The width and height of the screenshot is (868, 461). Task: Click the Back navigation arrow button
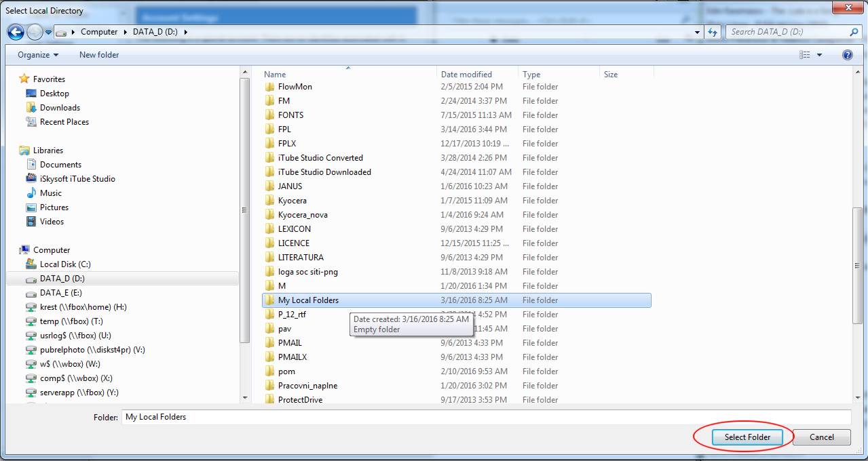pos(16,32)
